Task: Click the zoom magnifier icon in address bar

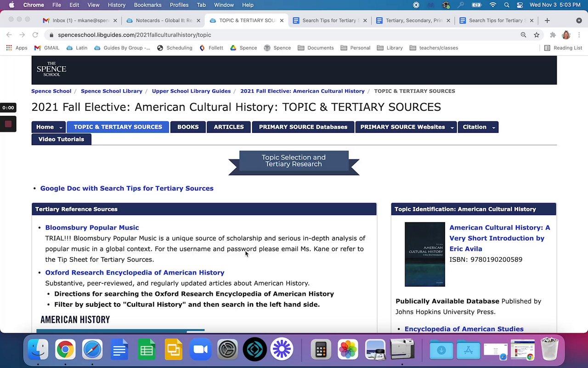Action: click(x=523, y=35)
